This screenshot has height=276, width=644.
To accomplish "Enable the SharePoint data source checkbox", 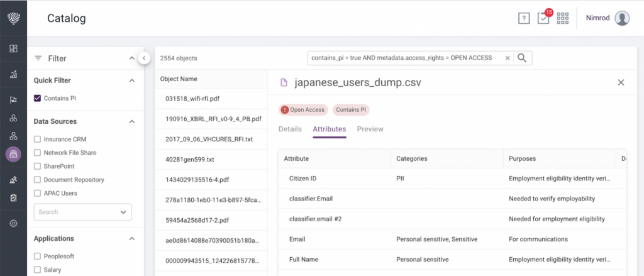I will [38, 166].
